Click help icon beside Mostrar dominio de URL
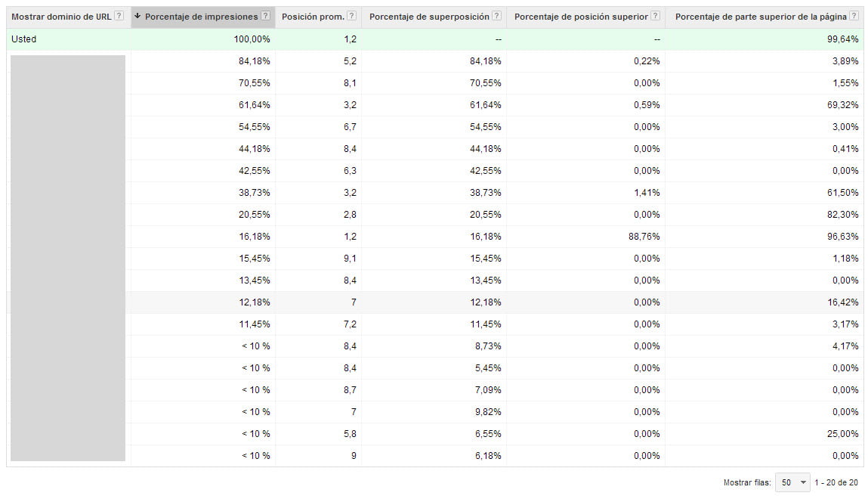The width and height of the screenshot is (868, 499). click(x=119, y=17)
